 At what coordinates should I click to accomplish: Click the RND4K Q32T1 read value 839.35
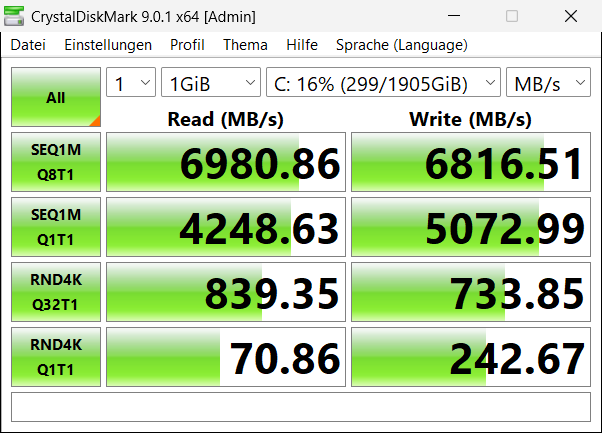click(x=226, y=292)
